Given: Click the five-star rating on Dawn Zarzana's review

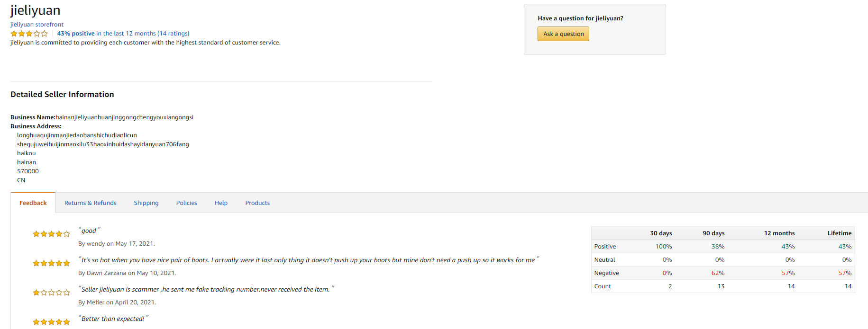Looking at the screenshot, I should click(51, 263).
